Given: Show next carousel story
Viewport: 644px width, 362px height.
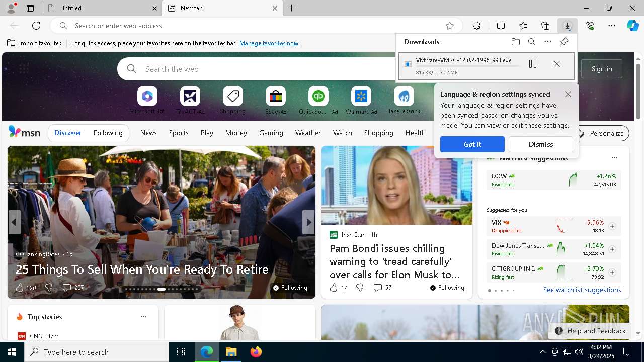Looking at the screenshot, I should [x=308, y=222].
